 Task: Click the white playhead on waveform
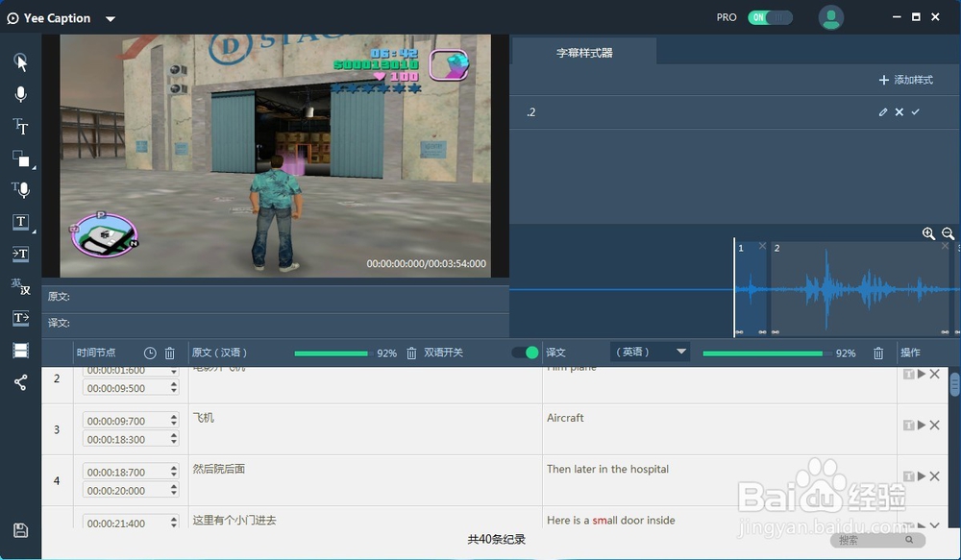tap(734, 287)
